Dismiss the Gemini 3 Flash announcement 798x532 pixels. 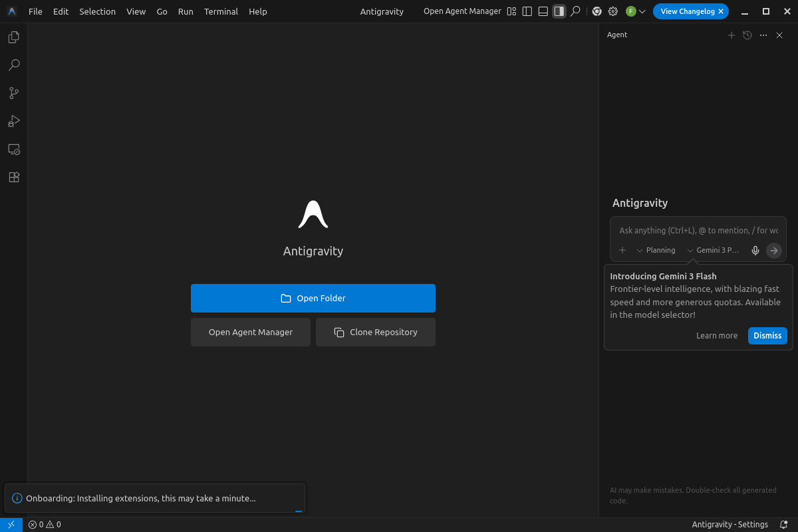coord(767,336)
